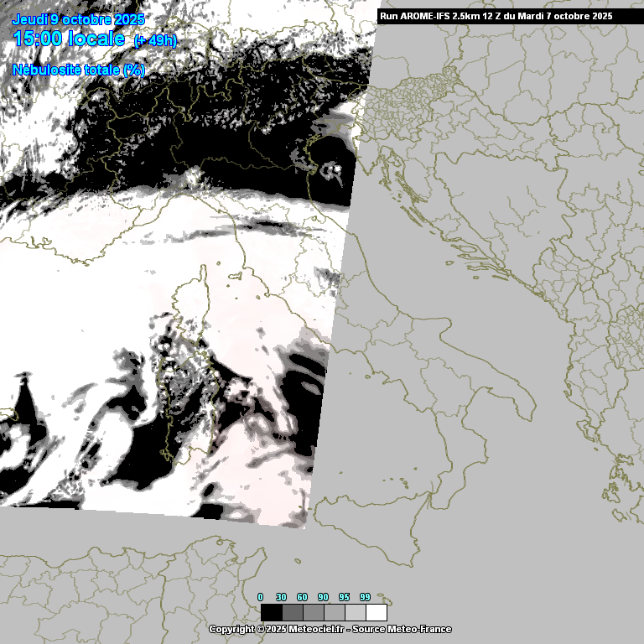Click the 'Jeudi 9 octobre 2025' date label
Screen dimensions: 644x644
(78, 19)
